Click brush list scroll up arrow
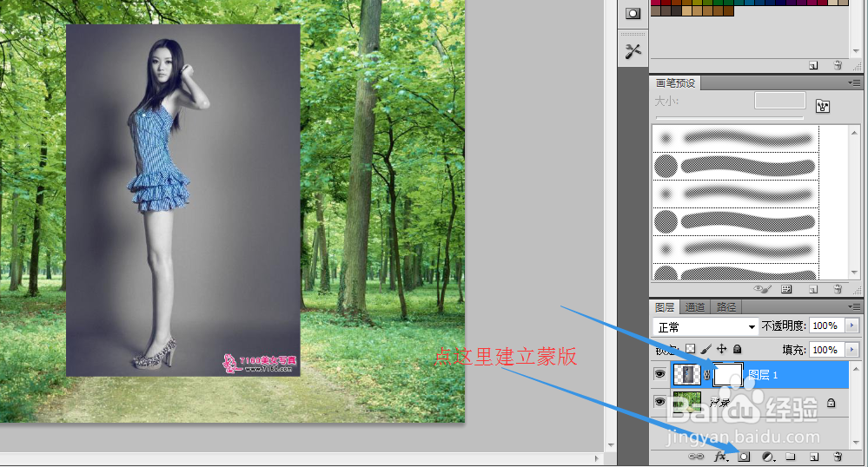Screen dimensions: 868x467 tap(855, 133)
